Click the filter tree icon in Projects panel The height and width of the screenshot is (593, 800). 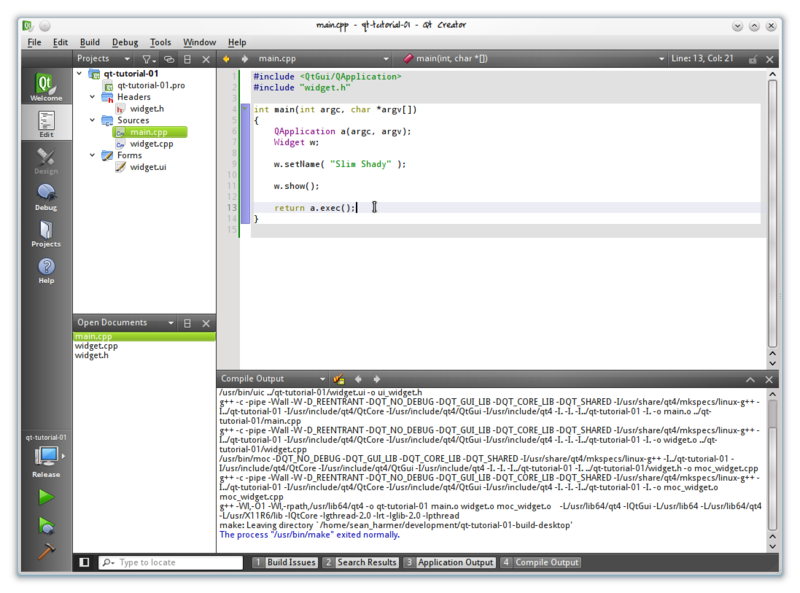[148, 59]
